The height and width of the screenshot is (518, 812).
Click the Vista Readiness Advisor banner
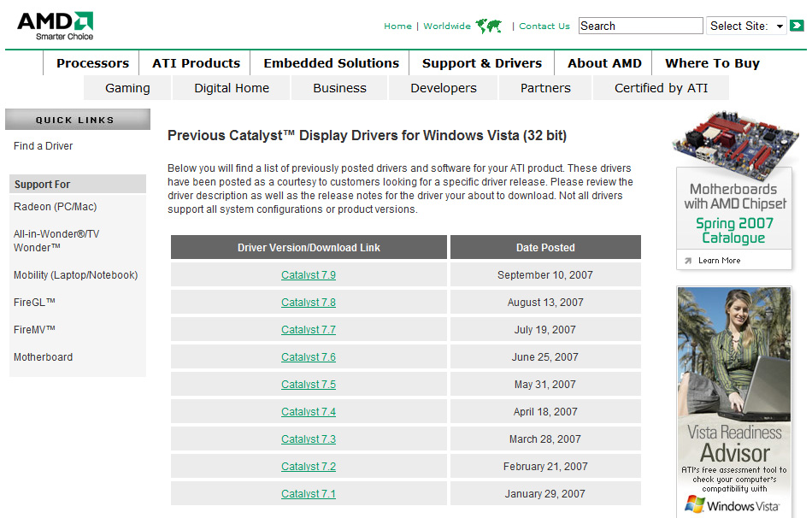click(734, 402)
